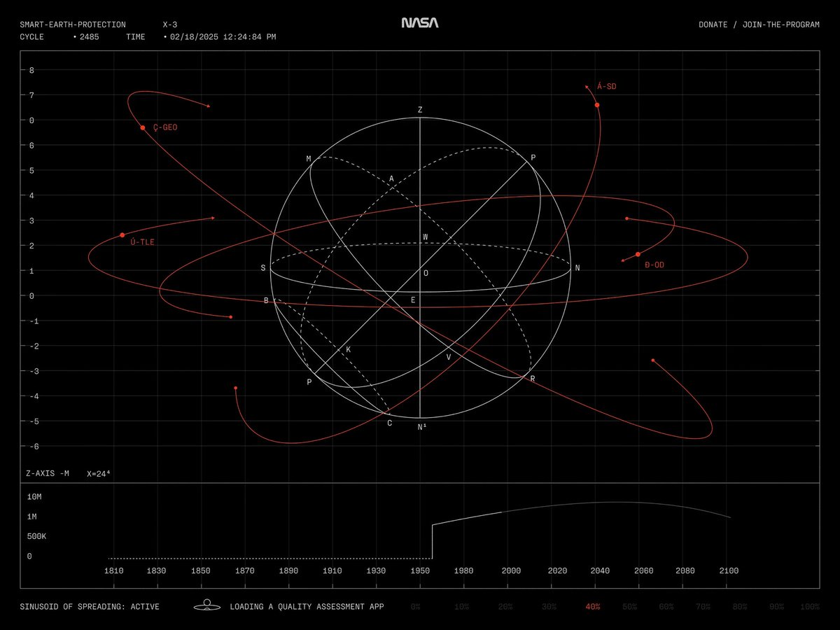Click the CYCLE label in the header
The width and height of the screenshot is (840, 630).
point(32,36)
